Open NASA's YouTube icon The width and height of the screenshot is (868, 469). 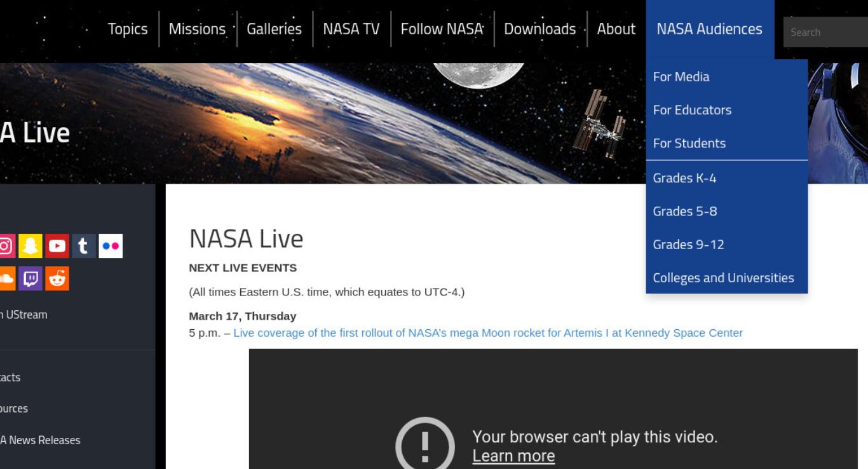click(57, 246)
